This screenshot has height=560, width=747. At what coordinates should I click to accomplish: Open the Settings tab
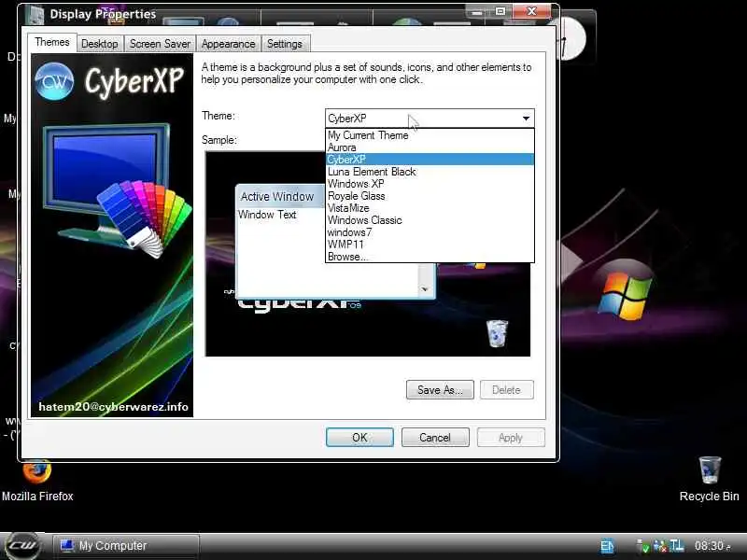285,44
